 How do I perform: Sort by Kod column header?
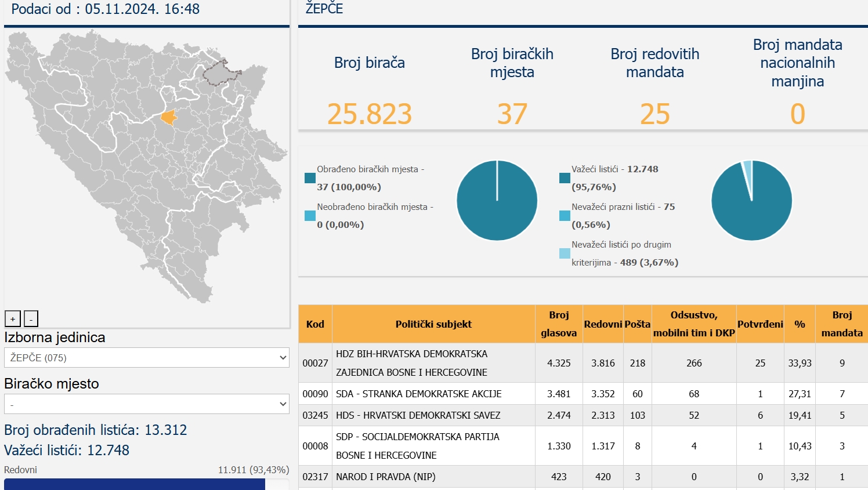click(315, 324)
